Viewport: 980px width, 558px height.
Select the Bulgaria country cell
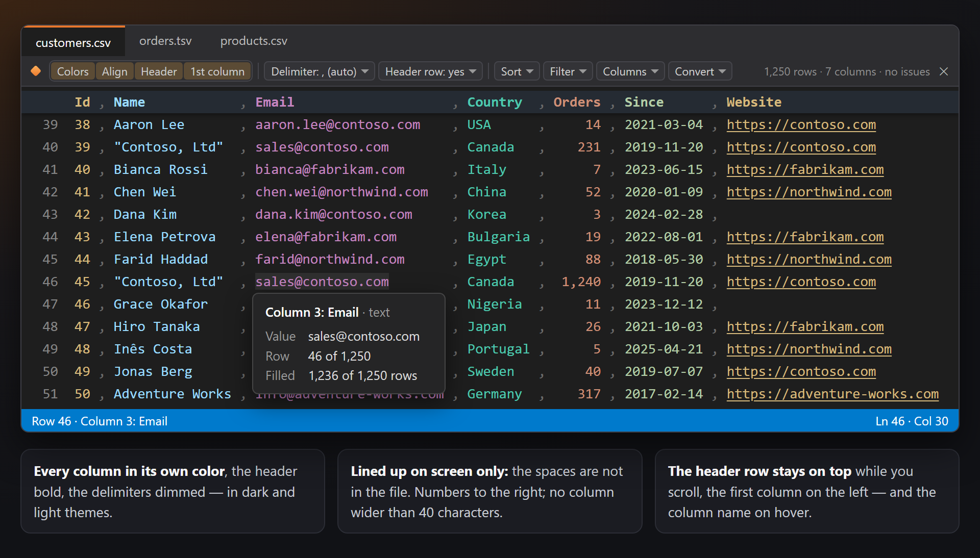coord(498,237)
